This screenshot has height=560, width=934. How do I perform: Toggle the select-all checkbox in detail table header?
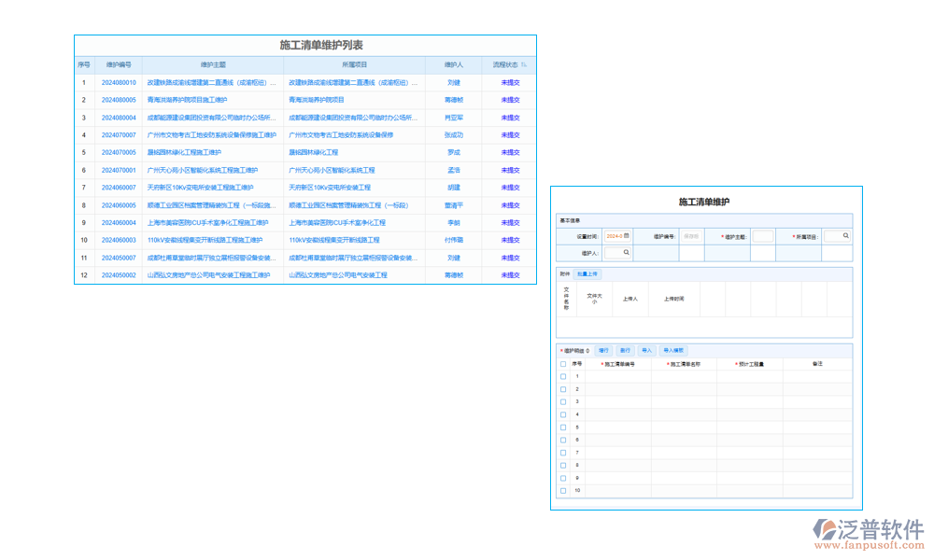tap(563, 363)
